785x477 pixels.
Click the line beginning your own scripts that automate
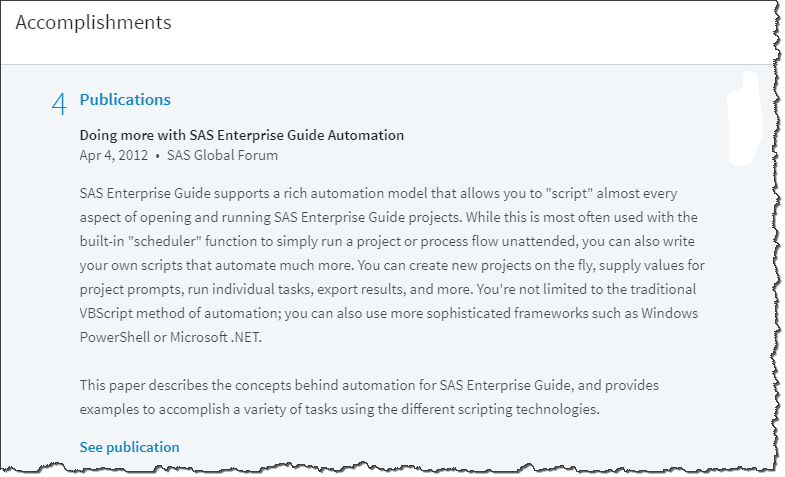(x=392, y=265)
